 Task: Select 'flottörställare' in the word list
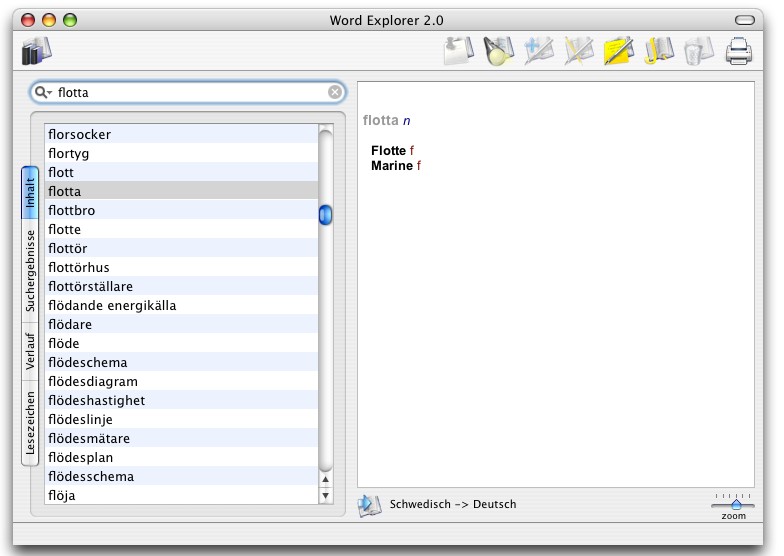[181, 286]
